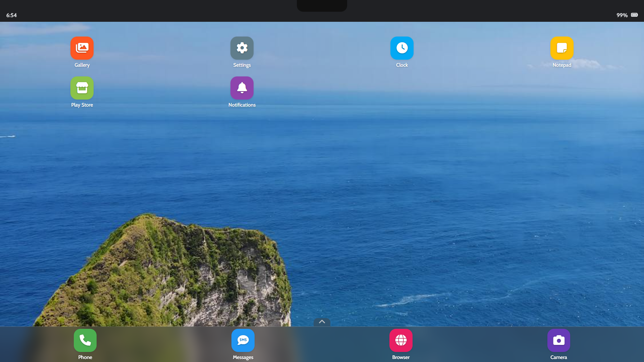Launch the Browser from the dock
Screen dimensions: 644x362
(401, 340)
